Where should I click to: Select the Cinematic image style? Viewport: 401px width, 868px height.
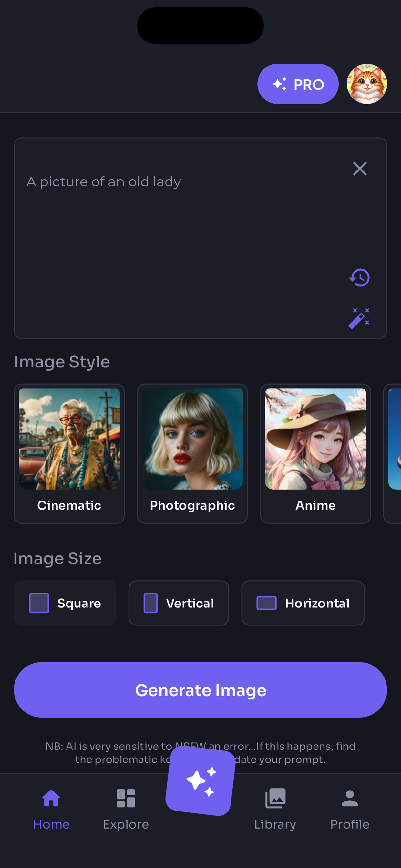[69, 454]
